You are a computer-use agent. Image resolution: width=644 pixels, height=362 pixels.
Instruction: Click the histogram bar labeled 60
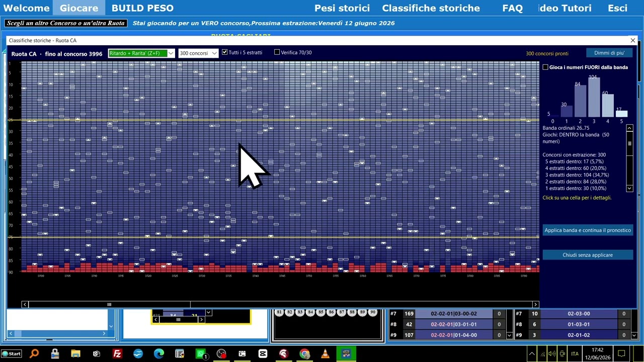pos(608,106)
